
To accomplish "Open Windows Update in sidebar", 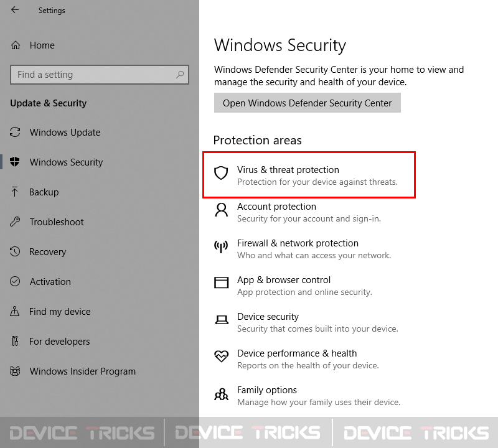I will point(65,133).
